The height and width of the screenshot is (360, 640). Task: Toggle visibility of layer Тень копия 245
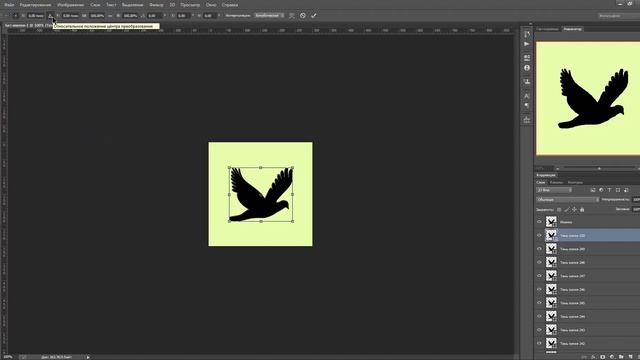click(x=539, y=303)
